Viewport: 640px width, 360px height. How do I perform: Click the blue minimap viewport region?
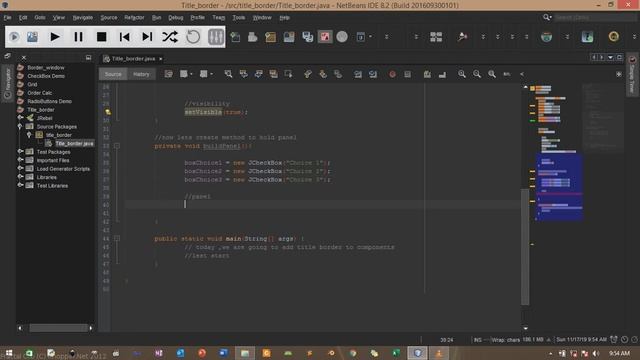pos(559,187)
